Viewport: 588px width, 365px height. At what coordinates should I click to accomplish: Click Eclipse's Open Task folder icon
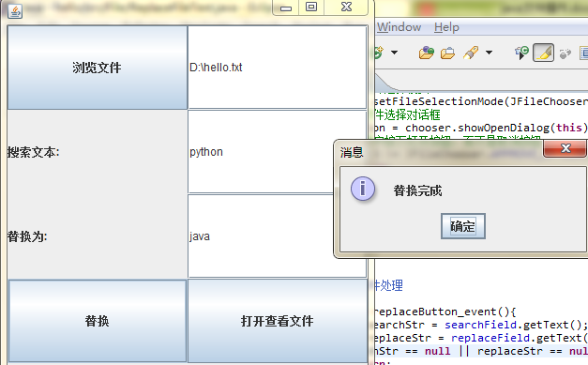point(447,53)
